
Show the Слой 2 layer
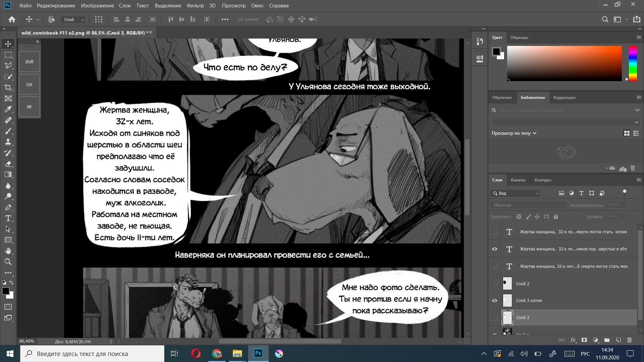coord(494,284)
